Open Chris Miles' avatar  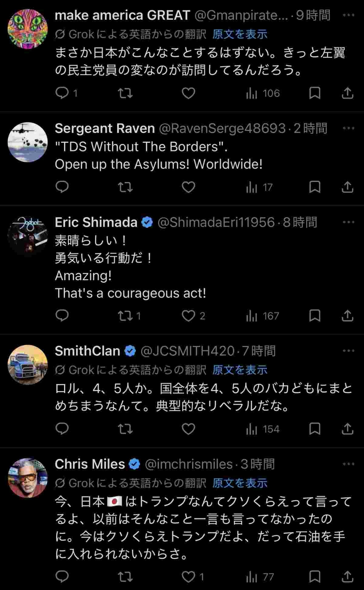coord(28,478)
